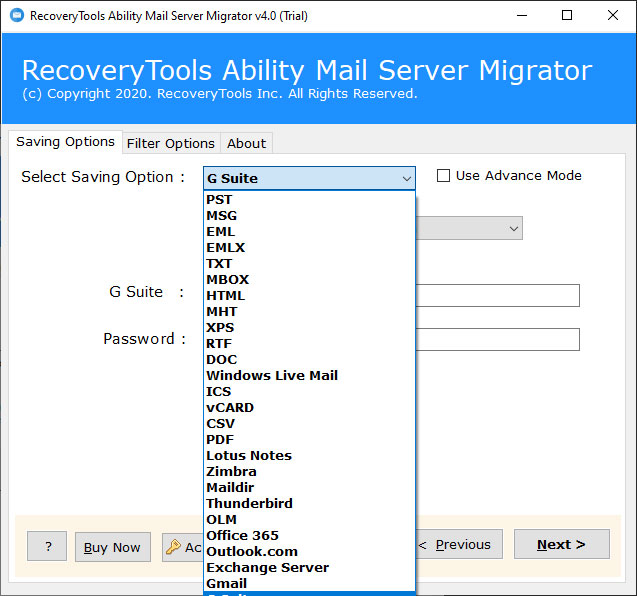637x596 pixels.
Task: Select MBOX saving option
Action: 309,280
